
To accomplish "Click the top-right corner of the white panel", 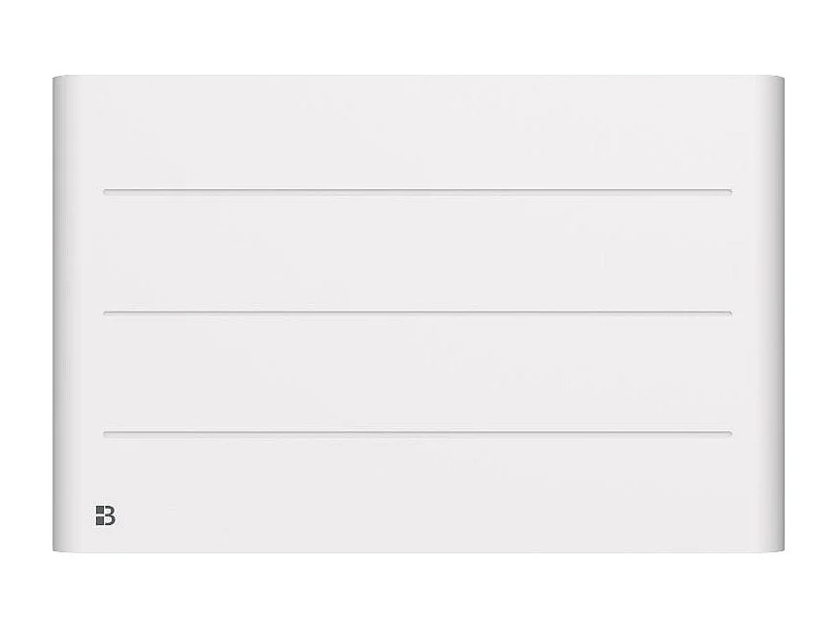I will (782, 79).
